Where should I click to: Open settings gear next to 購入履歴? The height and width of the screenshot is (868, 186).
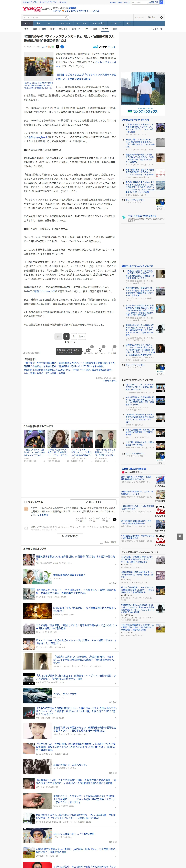[x=161, y=17]
